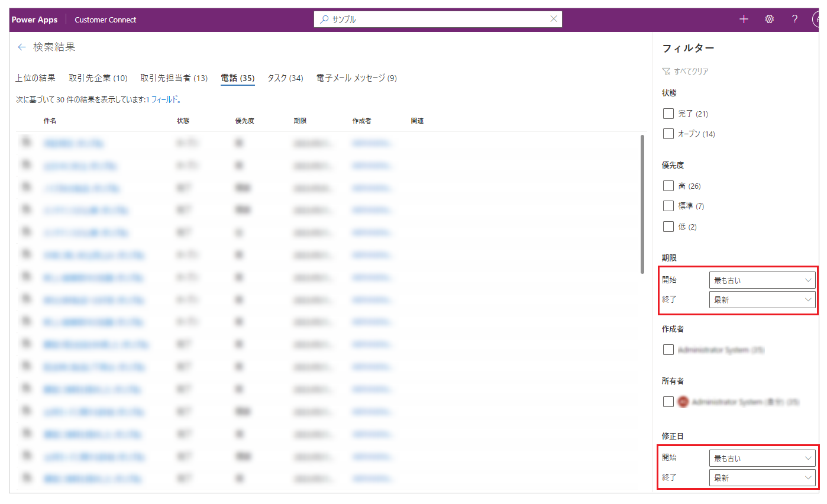
Task: Check the 作成者 Administrator System checkbox
Action: pyautogui.click(x=668, y=350)
